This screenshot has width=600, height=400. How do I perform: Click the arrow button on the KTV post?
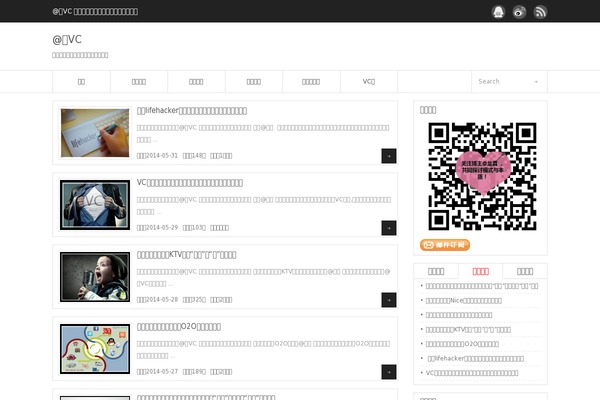389,300
